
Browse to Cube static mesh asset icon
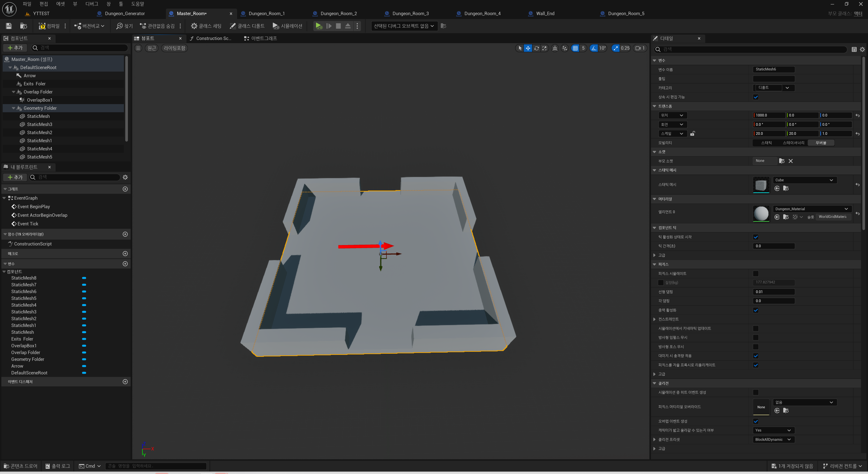tap(786, 189)
